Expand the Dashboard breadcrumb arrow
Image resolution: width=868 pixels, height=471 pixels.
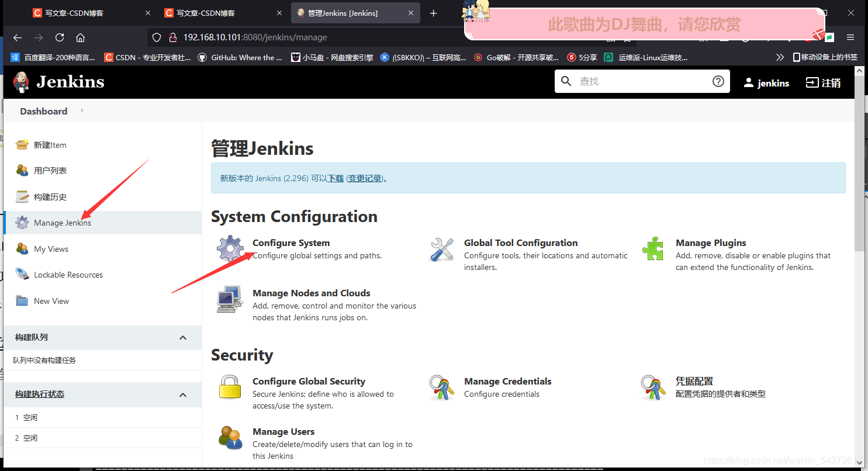point(82,110)
